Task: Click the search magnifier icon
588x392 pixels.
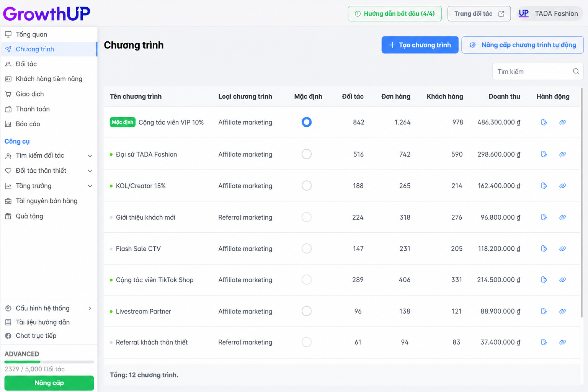Action: tap(576, 72)
